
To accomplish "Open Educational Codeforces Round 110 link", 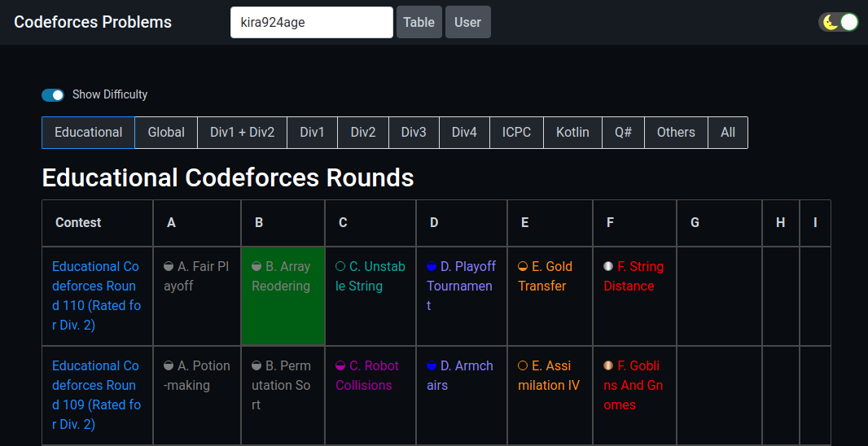I will point(97,296).
